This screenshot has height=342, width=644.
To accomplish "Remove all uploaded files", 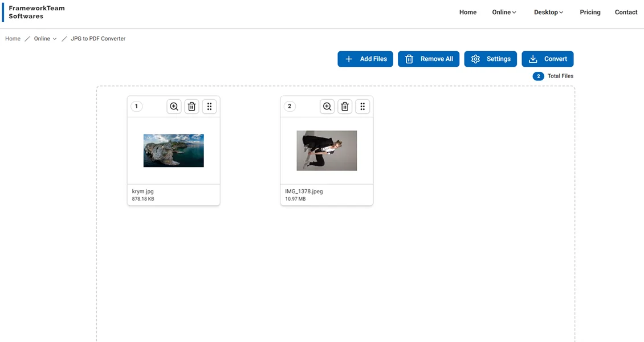I will pos(429,59).
